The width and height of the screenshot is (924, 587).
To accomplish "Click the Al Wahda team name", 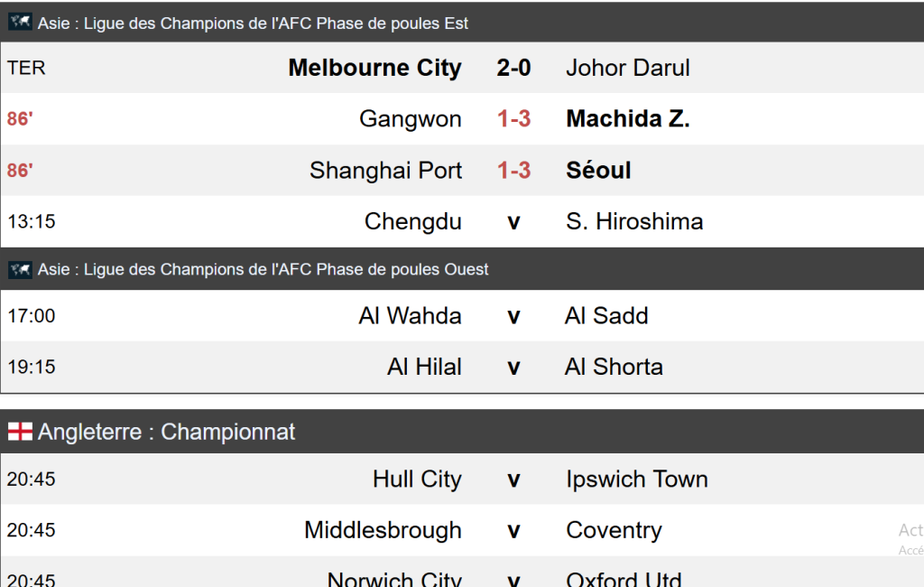I will click(x=410, y=316).
